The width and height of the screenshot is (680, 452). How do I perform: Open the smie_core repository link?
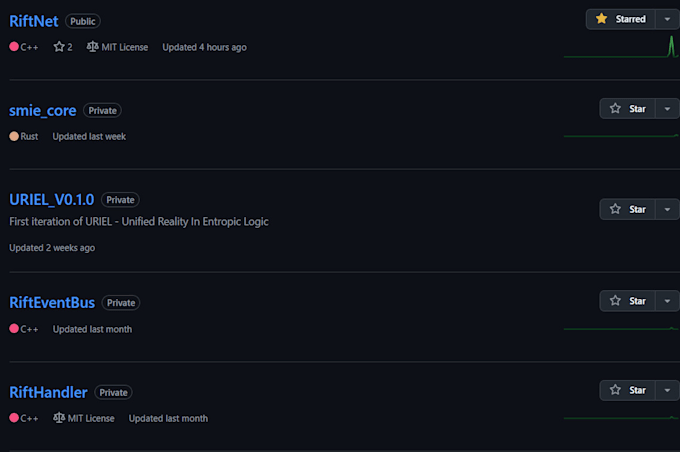point(42,110)
